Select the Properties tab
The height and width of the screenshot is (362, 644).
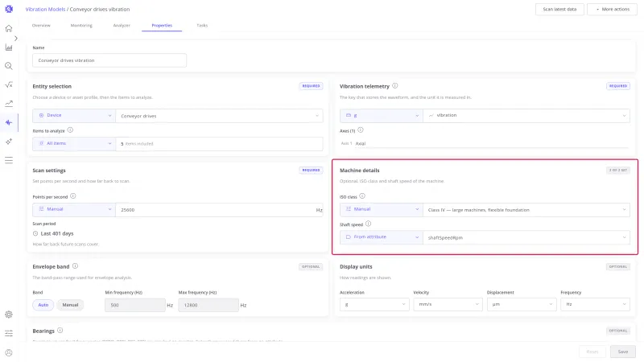[162, 26]
